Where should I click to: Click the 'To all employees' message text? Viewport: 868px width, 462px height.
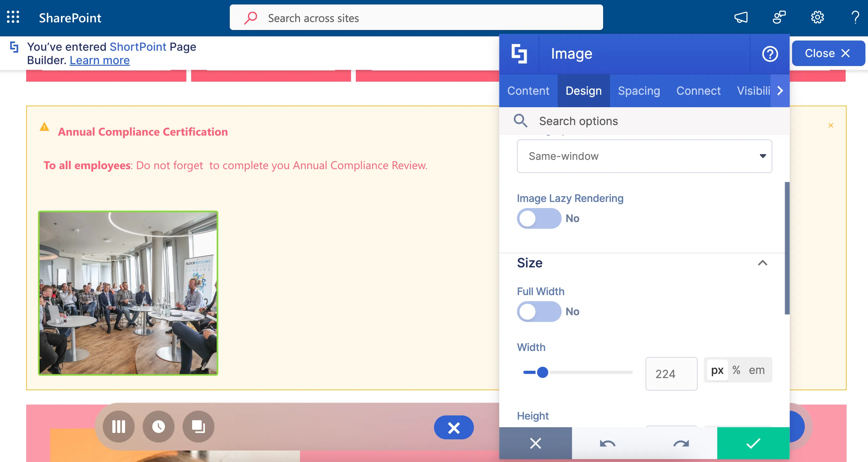point(236,166)
